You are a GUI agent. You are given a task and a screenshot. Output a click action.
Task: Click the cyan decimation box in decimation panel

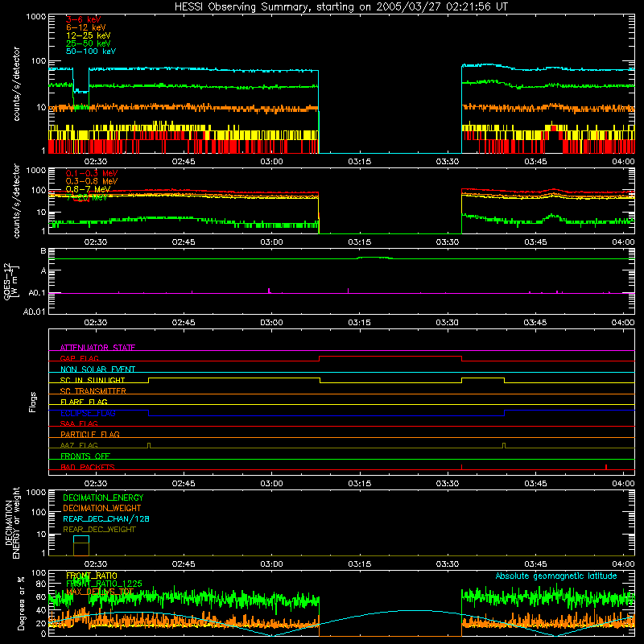(x=81, y=539)
